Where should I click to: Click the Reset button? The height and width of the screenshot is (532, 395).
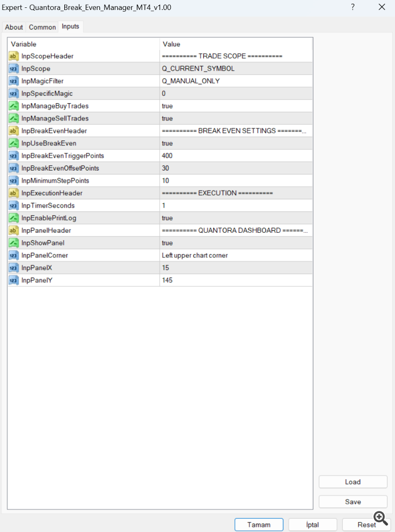[367, 525]
